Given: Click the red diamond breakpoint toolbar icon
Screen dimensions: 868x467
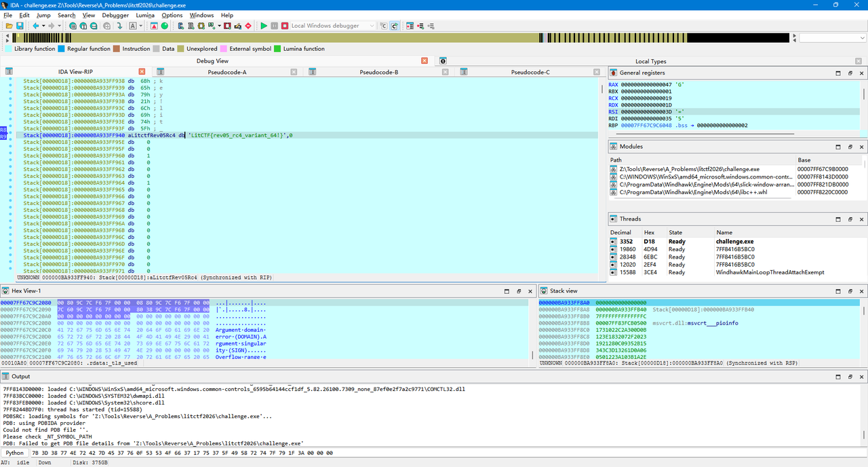Looking at the screenshot, I should coord(248,26).
